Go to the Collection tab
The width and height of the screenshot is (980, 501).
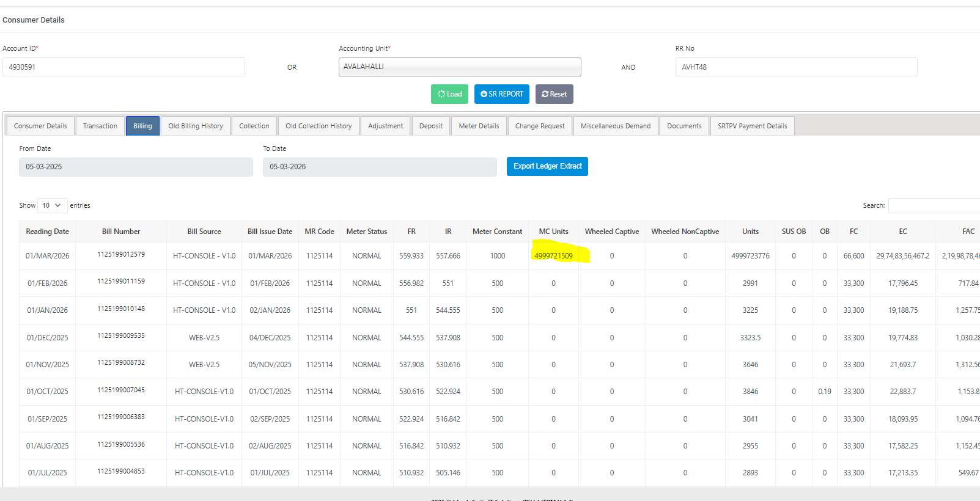(254, 126)
